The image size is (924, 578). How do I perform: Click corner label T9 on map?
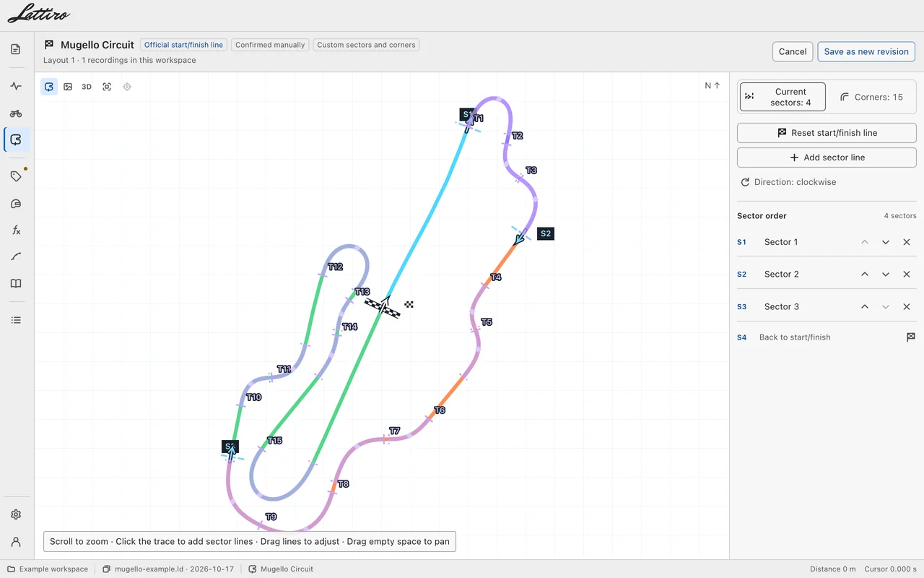271,517
